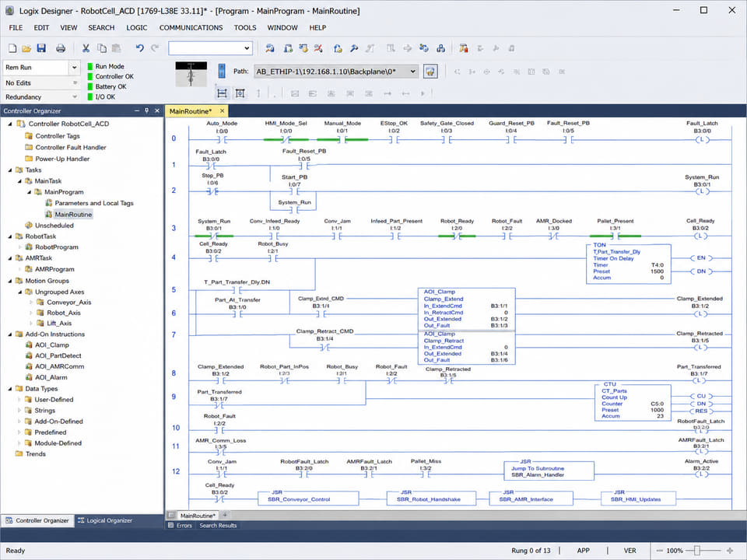Screen dimensions: 747x560
Task: Open the SEARCH menu
Action: pyautogui.click(x=101, y=28)
